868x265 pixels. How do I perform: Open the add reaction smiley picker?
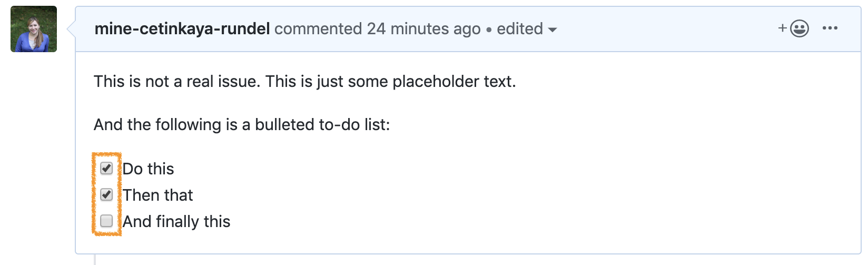coord(794,28)
